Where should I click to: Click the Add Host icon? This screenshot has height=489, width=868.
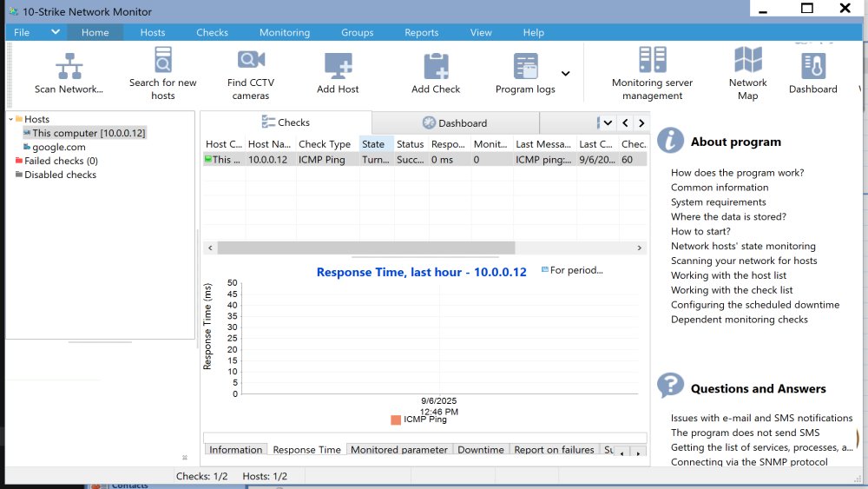coord(338,66)
